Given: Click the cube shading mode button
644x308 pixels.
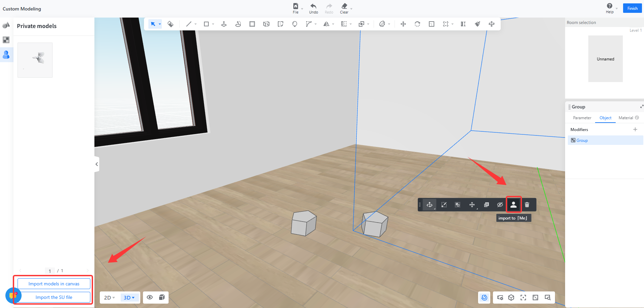Looking at the screenshot, I should click(x=162, y=297).
